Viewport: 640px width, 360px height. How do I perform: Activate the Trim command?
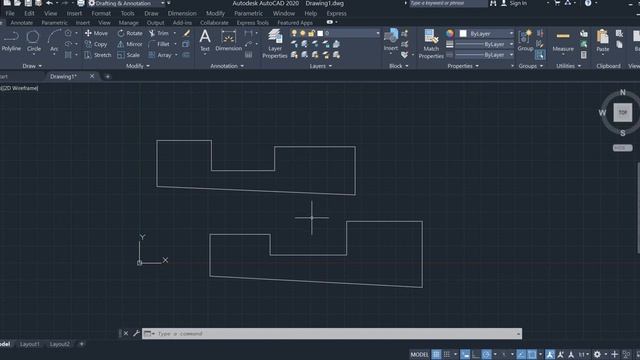click(x=159, y=33)
